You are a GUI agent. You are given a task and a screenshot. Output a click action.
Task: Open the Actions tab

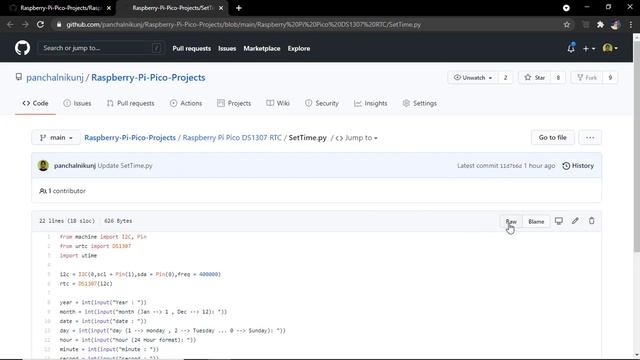(x=186, y=103)
